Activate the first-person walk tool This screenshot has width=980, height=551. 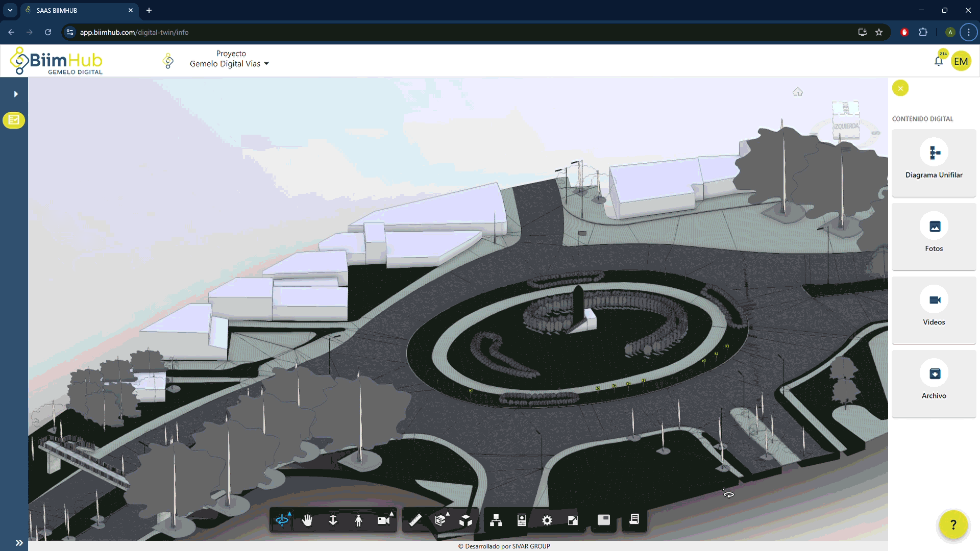[358, 520]
